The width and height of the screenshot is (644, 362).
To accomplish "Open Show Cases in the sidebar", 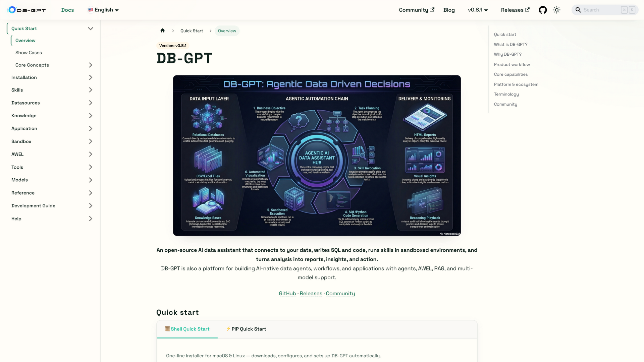I will 29,53.
